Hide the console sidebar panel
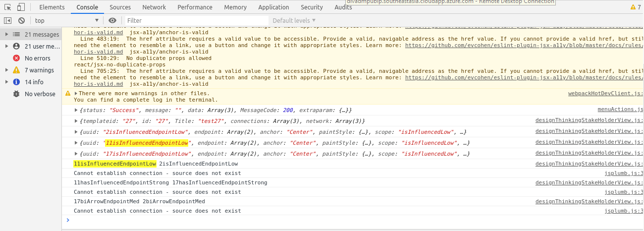The image size is (644, 231). [7, 20]
